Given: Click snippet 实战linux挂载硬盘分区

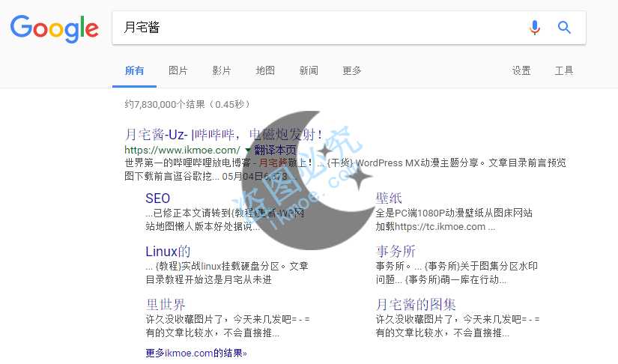Looking at the screenshot, I should (x=231, y=267).
